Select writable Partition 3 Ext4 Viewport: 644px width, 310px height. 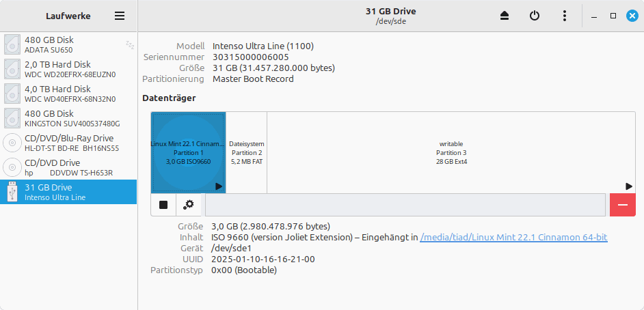(x=451, y=152)
